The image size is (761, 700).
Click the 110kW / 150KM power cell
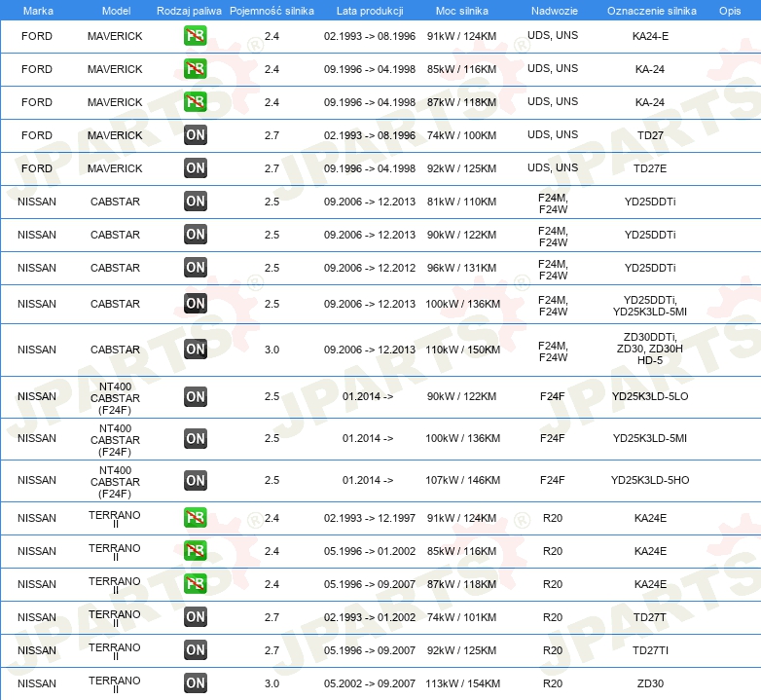pyautogui.click(x=462, y=350)
